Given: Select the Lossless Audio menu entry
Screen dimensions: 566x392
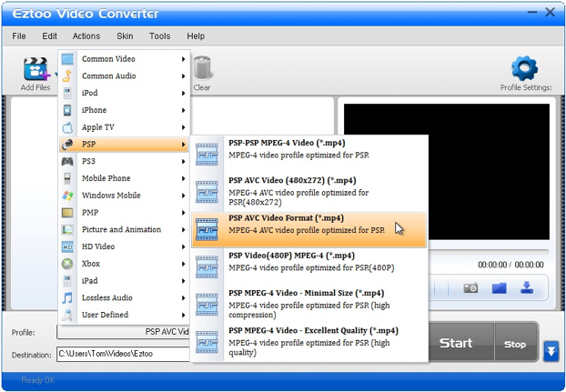Looking at the screenshot, I should pos(124,298).
